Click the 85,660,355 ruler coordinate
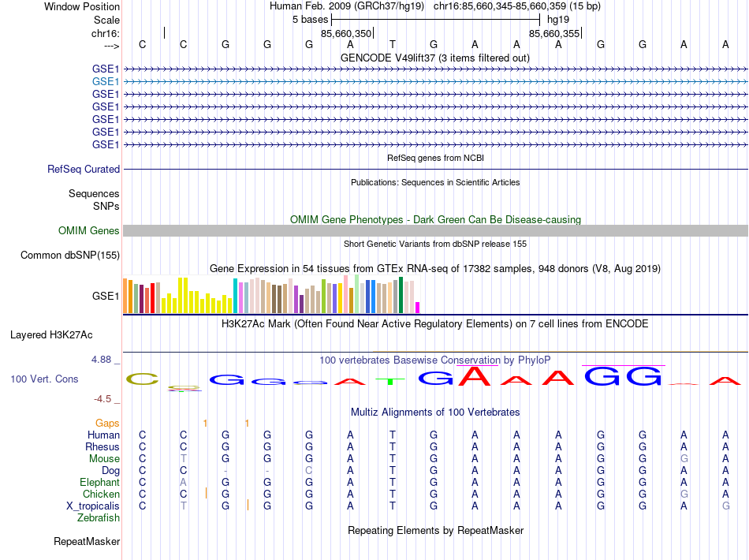749x560 pixels. pyautogui.click(x=554, y=33)
